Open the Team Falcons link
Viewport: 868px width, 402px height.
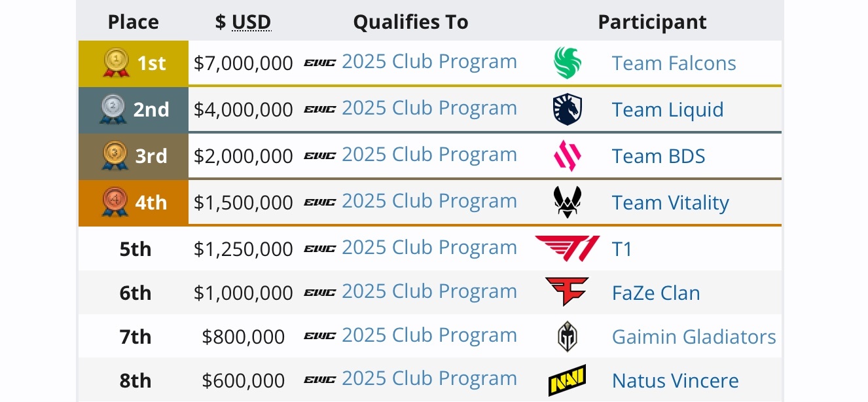click(674, 63)
